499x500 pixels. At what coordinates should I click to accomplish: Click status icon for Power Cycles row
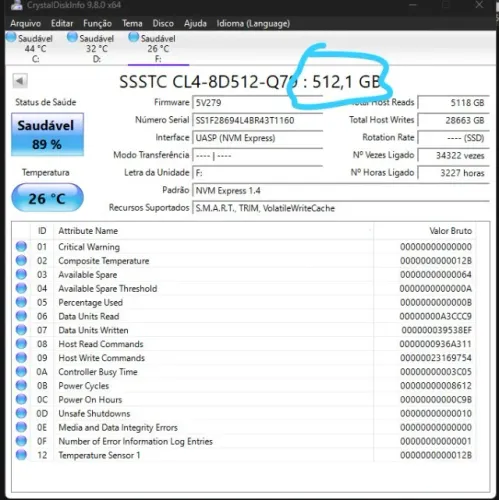pyautogui.click(x=21, y=386)
